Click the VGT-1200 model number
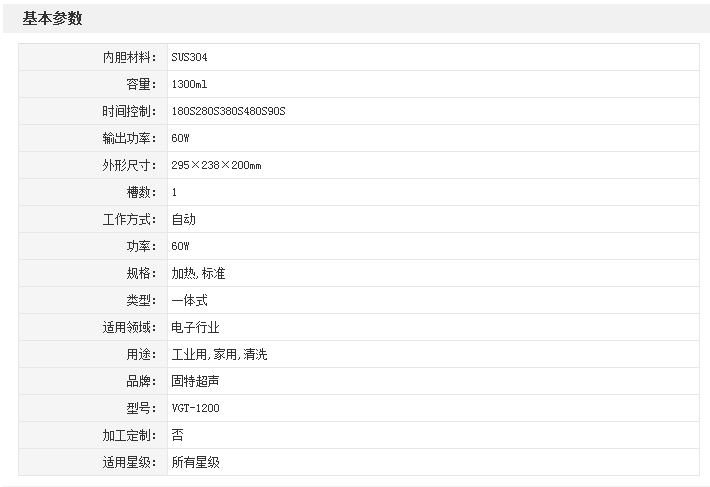The image size is (710, 487). coord(195,408)
